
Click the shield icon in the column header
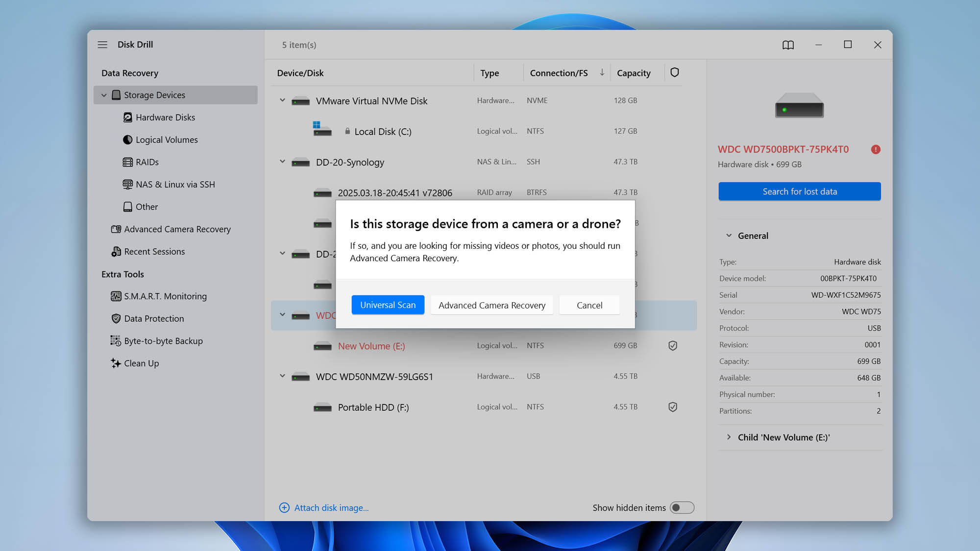pos(675,72)
